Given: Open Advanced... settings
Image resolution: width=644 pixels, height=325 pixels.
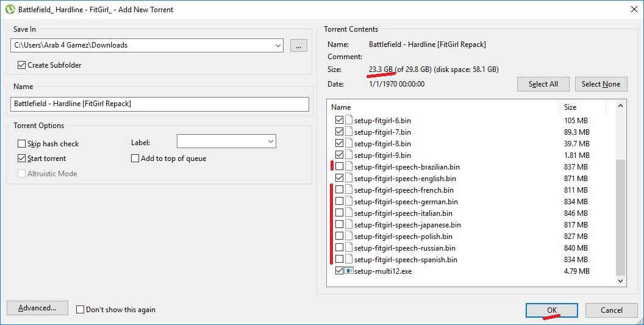Looking at the screenshot, I should point(37,308).
